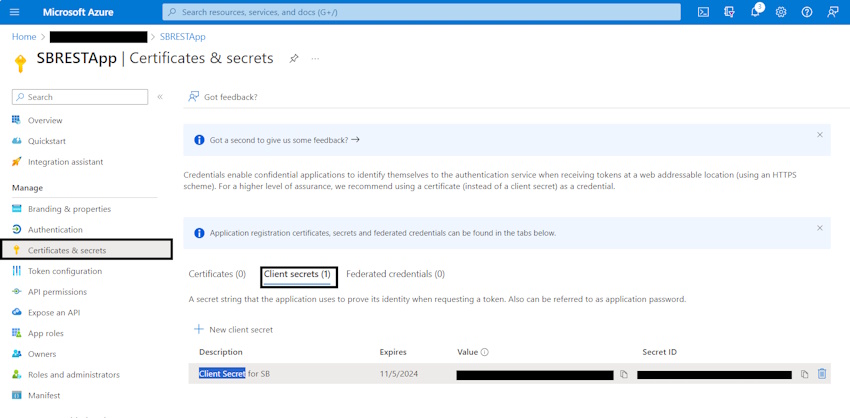Screen dimensions: 850x418
Task: Open the feedback icon in the top bar
Action: (833, 12)
